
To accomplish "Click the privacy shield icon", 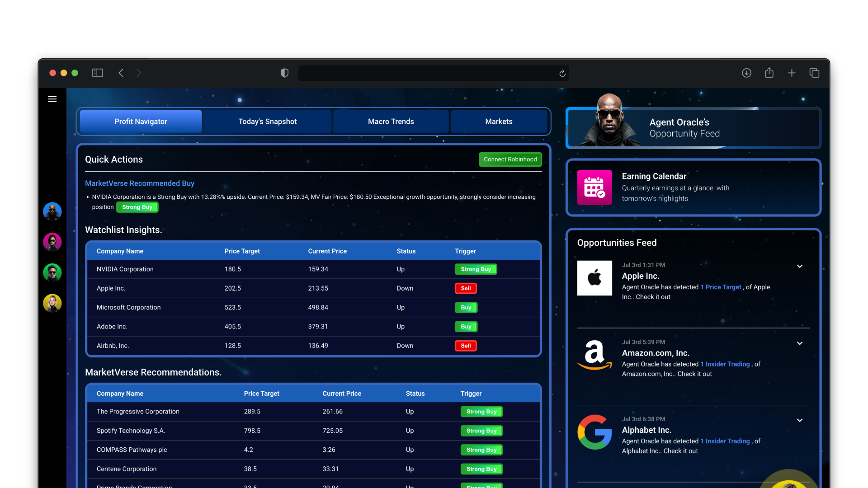I will pyautogui.click(x=284, y=73).
